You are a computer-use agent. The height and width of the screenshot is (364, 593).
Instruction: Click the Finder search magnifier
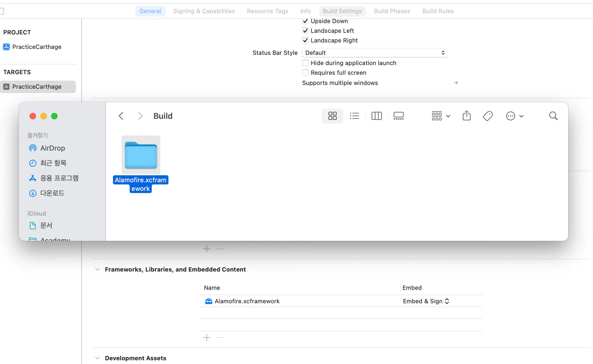pos(553,116)
